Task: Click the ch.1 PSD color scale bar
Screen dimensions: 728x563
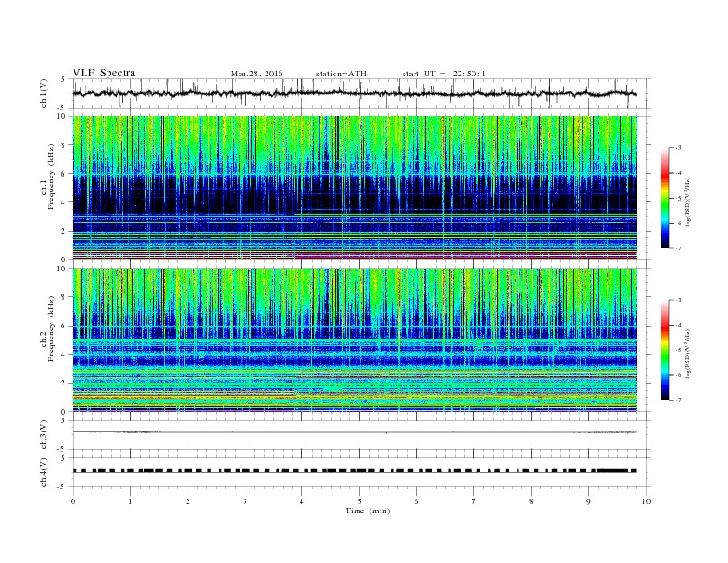Action: click(x=665, y=198)
